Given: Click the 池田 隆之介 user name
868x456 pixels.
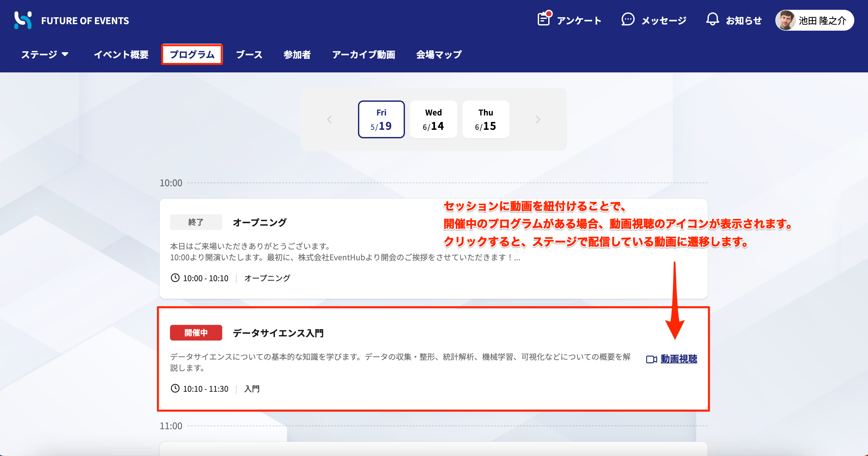Looking at the screenshot, I should (823, 21).
